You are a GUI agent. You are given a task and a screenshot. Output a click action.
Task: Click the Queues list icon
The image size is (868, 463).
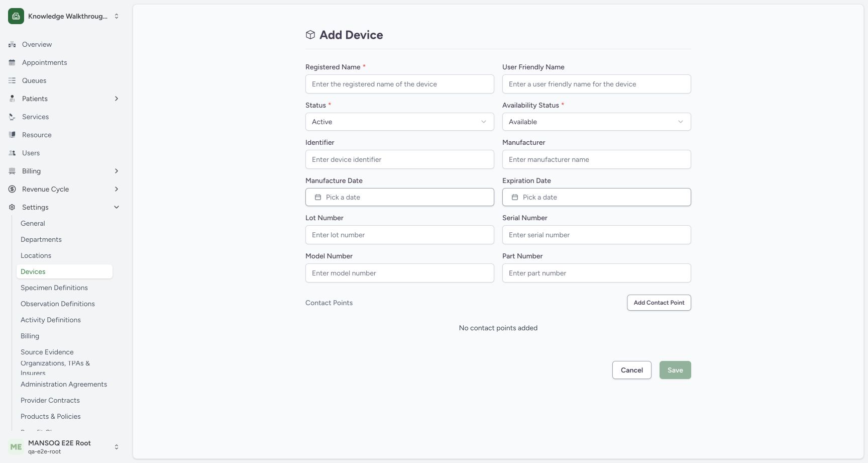12,80
